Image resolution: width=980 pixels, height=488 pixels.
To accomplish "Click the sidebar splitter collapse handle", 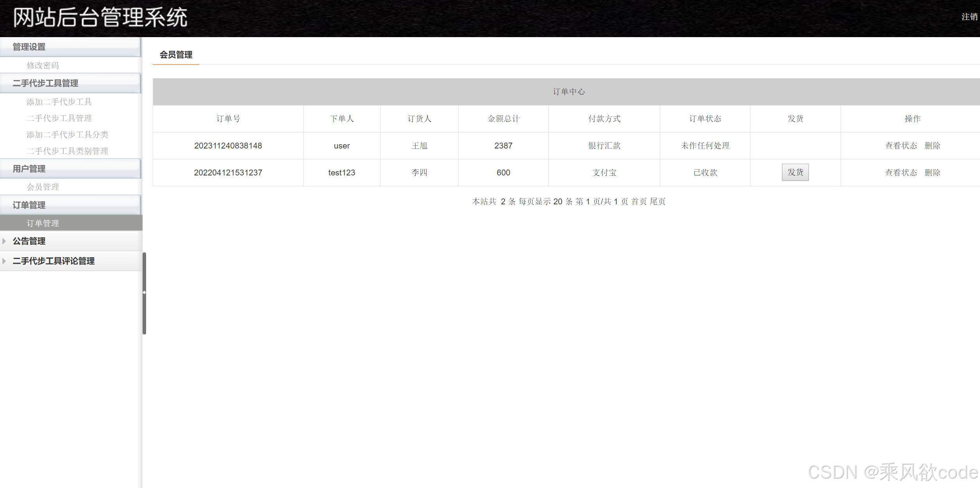I will pos(144,292).
